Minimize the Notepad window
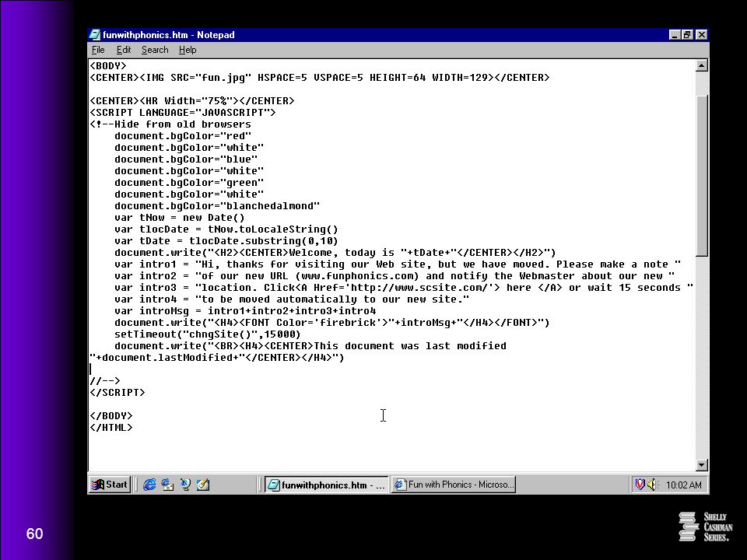The image size is (747, 560). pyautogui.click(x=674, y=35)
